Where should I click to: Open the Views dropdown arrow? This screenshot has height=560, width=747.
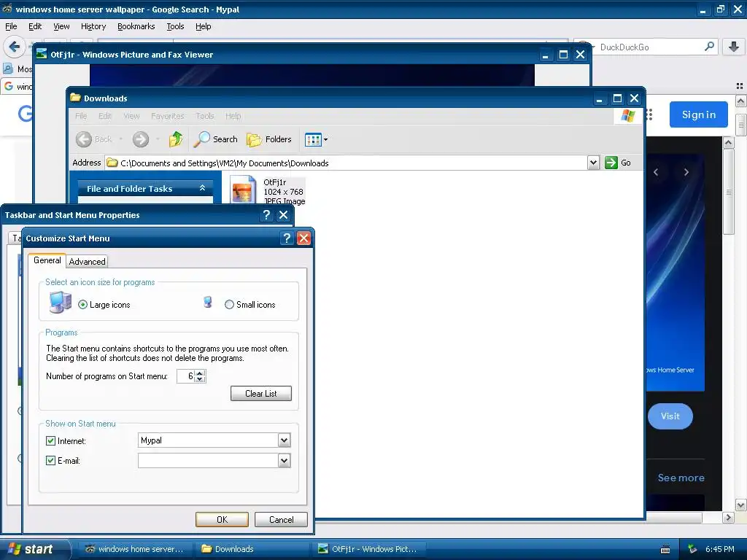click(x=326, y=140)
